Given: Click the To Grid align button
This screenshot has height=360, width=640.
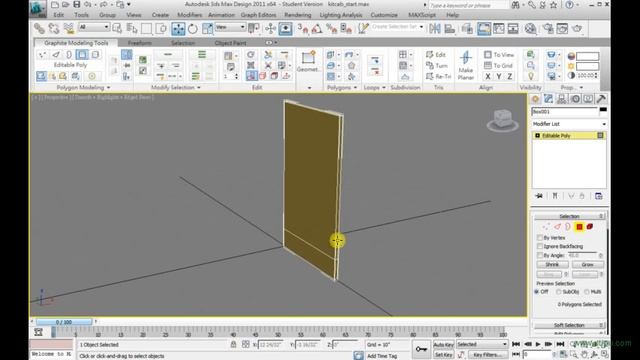Looking at the screenshot, I should (498, 65).
